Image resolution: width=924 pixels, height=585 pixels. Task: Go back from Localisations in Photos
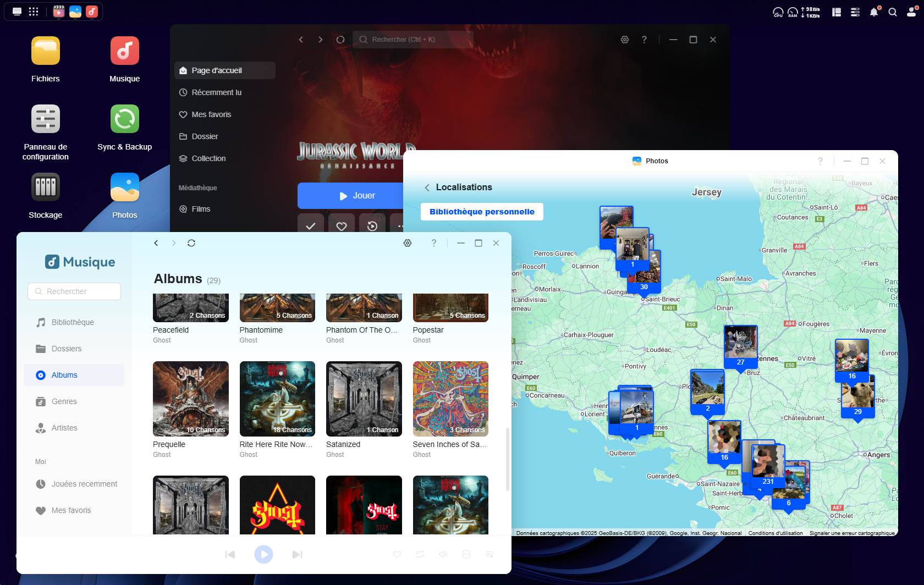(427, 187)
